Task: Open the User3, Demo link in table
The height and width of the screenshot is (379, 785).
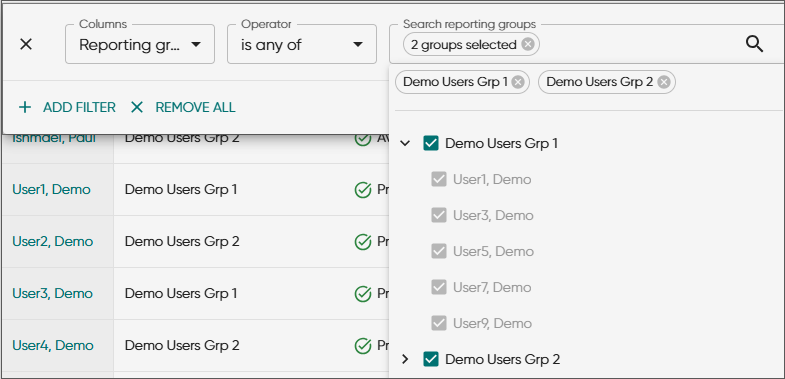Action: click(53, 293)
